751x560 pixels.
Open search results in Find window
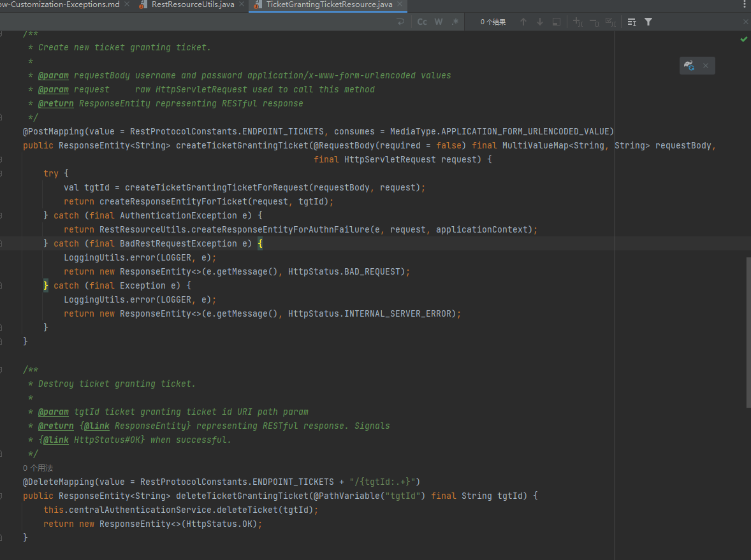[557, 22]
